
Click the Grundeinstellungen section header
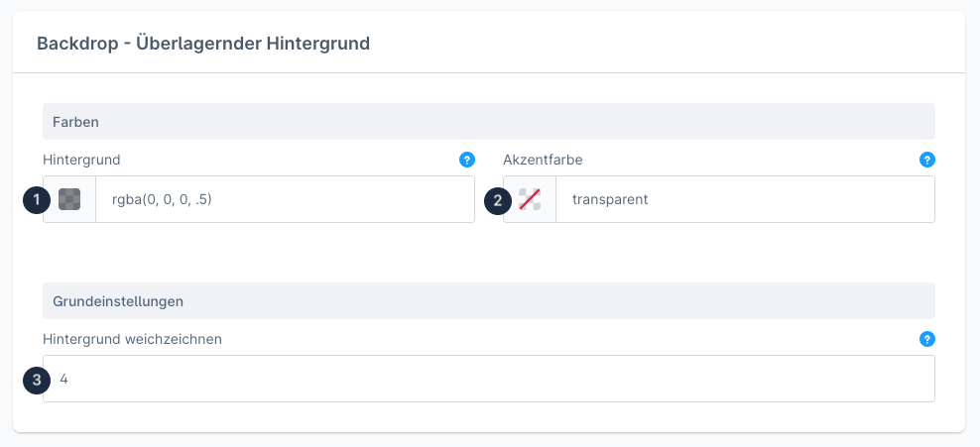click(x=488, y=300)
